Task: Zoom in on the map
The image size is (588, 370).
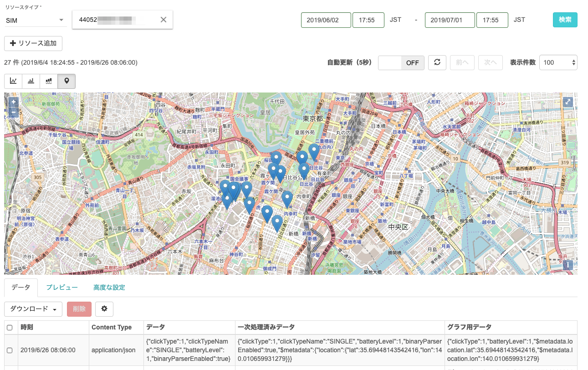Action: tap(14, 102)
